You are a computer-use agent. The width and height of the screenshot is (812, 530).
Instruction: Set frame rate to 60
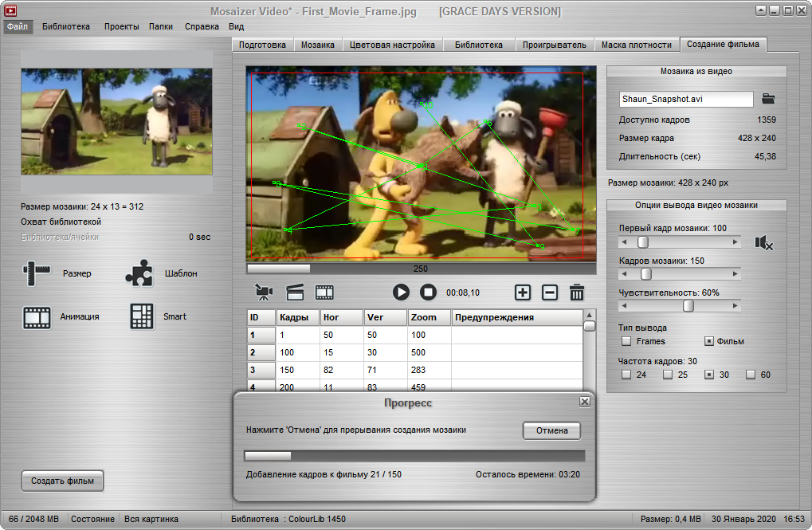coord(751,375)
